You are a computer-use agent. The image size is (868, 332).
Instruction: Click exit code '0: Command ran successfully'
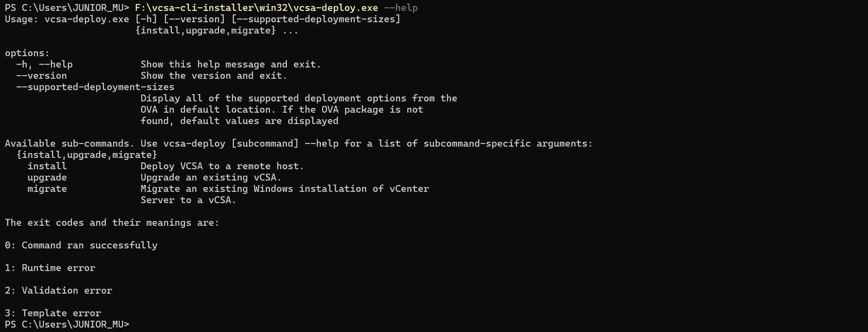pyautogui.click(x=81, y=245)
